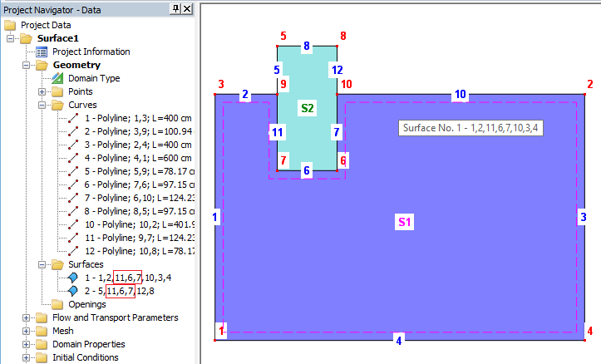Click blue curve label 6 under the S2 rectangle

tap(307, 170)
